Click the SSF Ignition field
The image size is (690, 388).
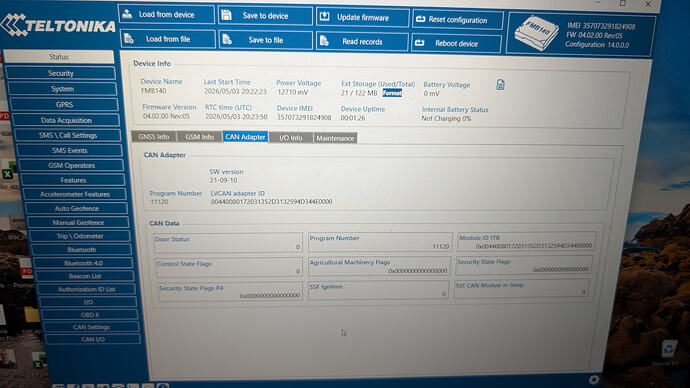(378, 290)
